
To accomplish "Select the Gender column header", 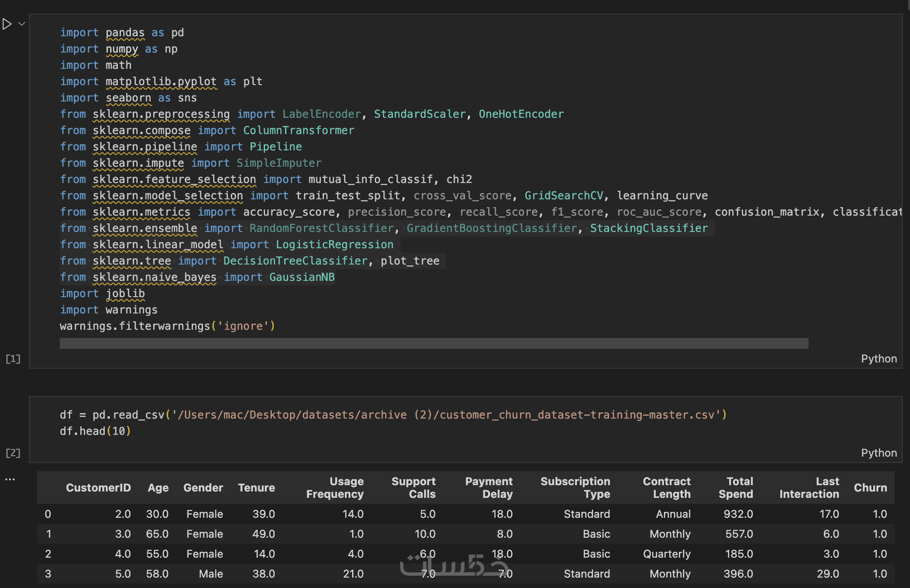I will (x=203, y=488).
